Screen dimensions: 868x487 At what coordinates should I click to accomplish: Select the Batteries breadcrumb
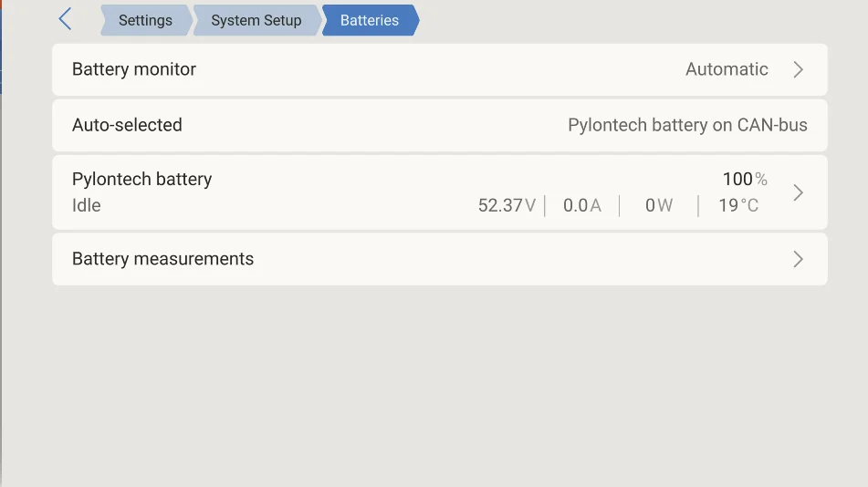[370, 20]
